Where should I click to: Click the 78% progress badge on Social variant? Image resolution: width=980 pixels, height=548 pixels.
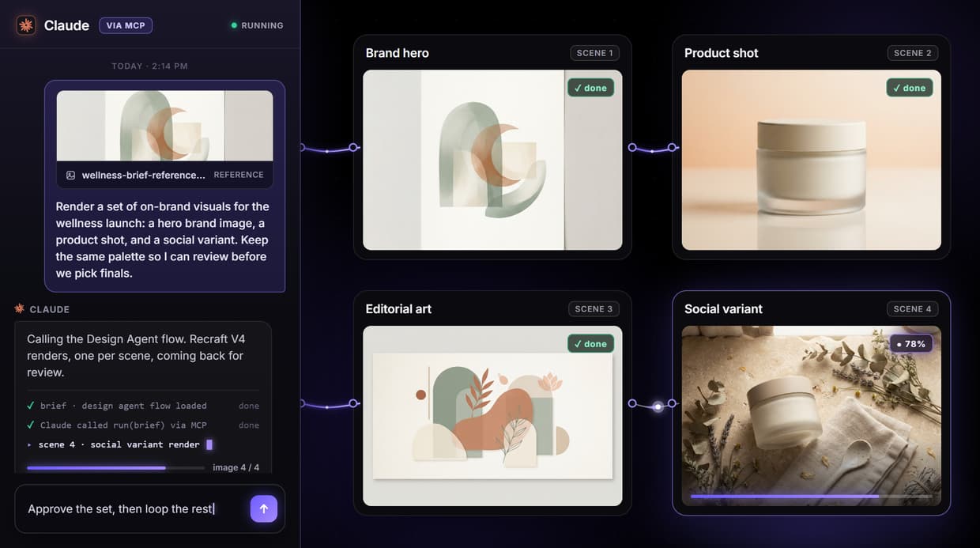point(911,344)
